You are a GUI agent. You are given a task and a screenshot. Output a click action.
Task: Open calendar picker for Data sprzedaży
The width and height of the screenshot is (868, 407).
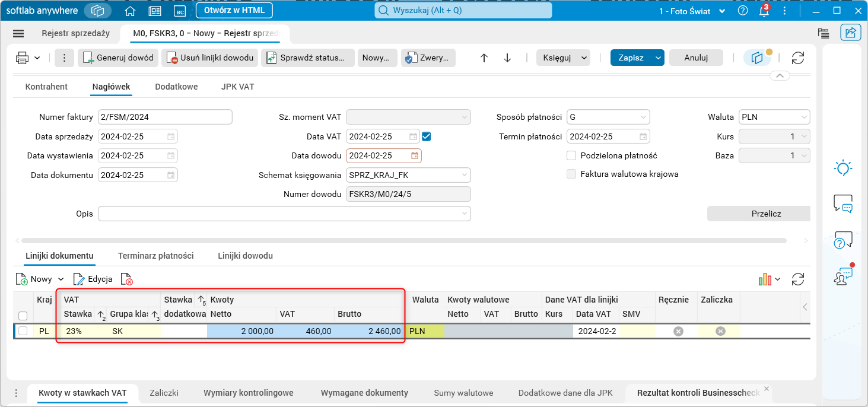[x=171, y=136]
